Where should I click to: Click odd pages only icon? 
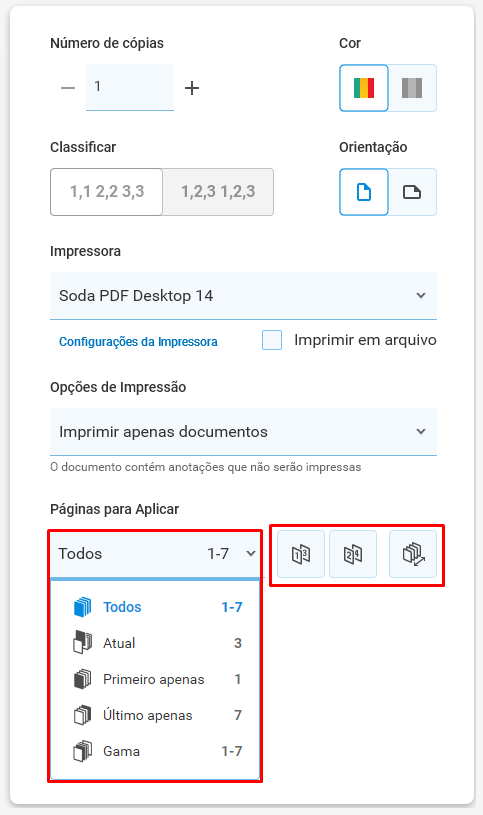coord(301,554)
